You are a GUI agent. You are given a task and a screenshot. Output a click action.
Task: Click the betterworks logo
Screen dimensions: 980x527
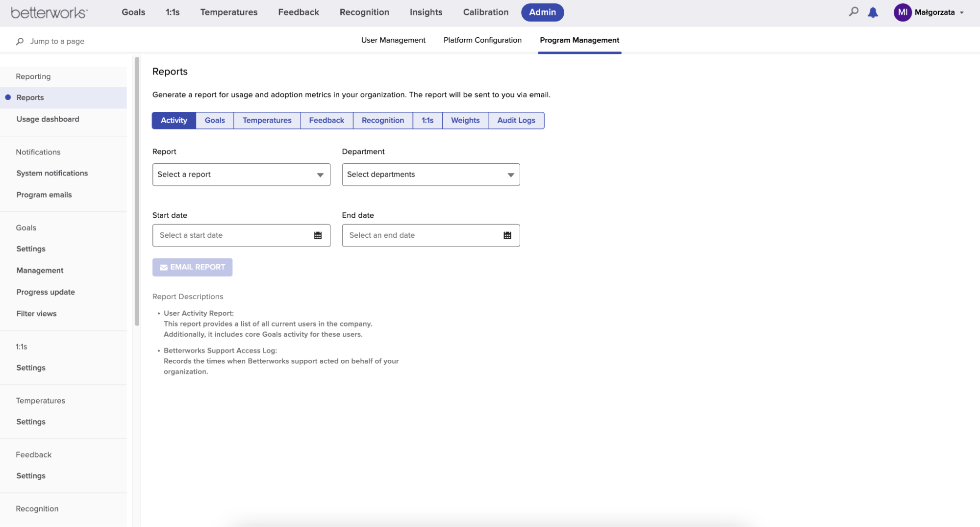[x=49, y=13]
